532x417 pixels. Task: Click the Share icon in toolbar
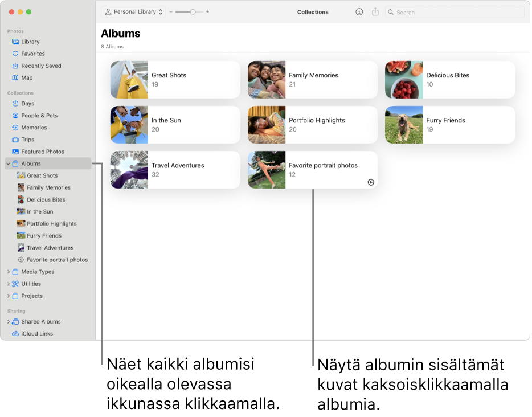[375, 12]
